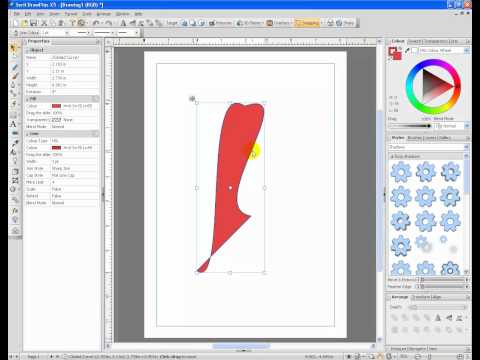Switch to the Brushes tab

415,138
